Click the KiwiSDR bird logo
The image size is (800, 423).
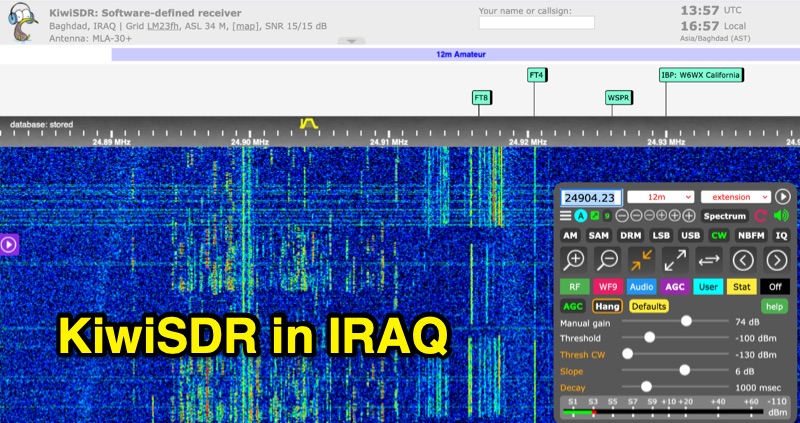click(x=23, y=21)
